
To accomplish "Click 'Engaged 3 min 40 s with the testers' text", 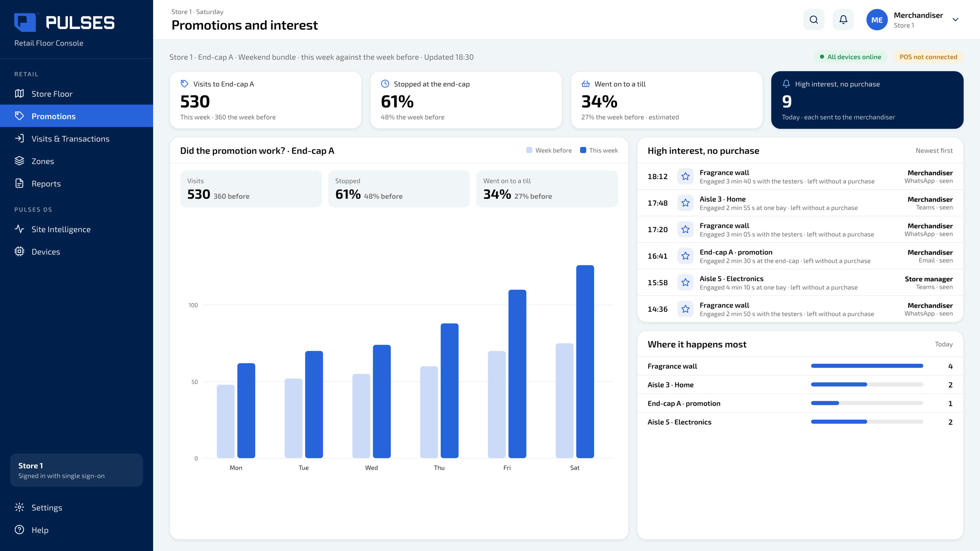I will (751, 181).
